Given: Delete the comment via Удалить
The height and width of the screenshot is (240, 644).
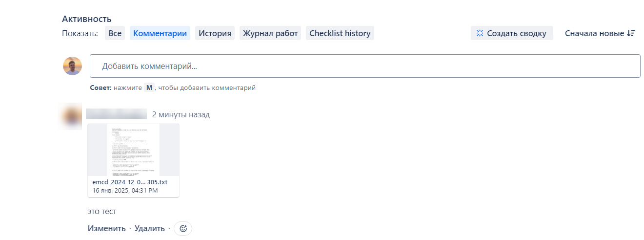Looking at the screenshot, I should pyautogui.click(x=150, y=228).
